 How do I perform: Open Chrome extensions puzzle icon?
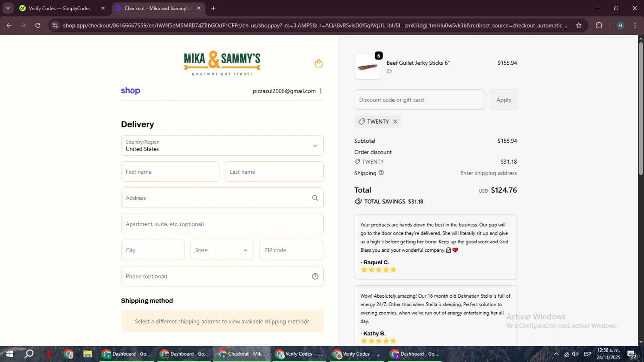coord(599,25)
